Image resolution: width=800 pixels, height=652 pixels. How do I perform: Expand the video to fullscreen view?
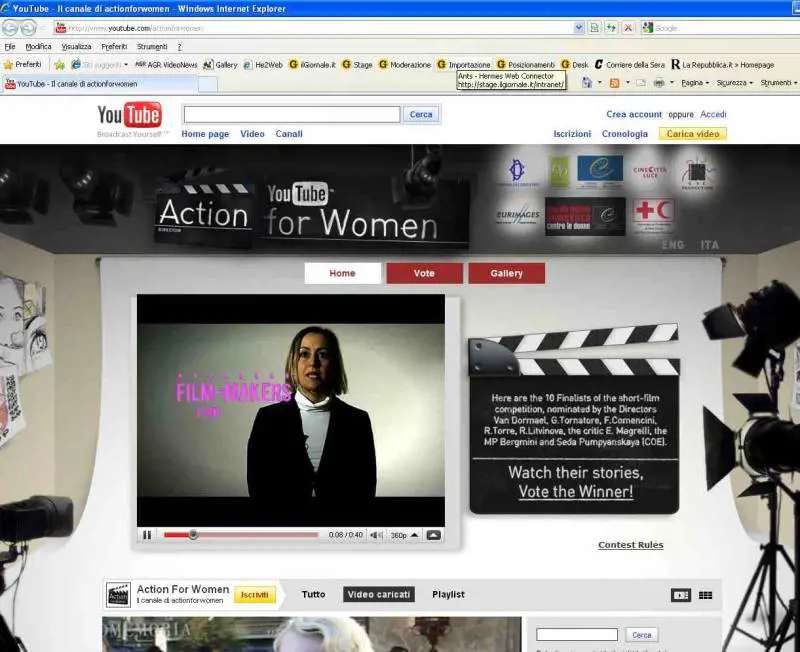(433, 535)
